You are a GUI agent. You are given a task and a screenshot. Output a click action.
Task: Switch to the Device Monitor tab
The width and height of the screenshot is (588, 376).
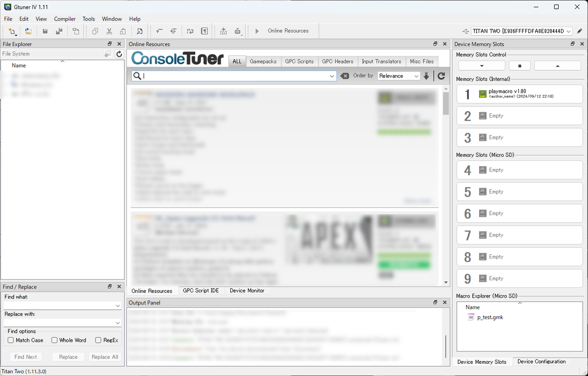pos(247,291)
